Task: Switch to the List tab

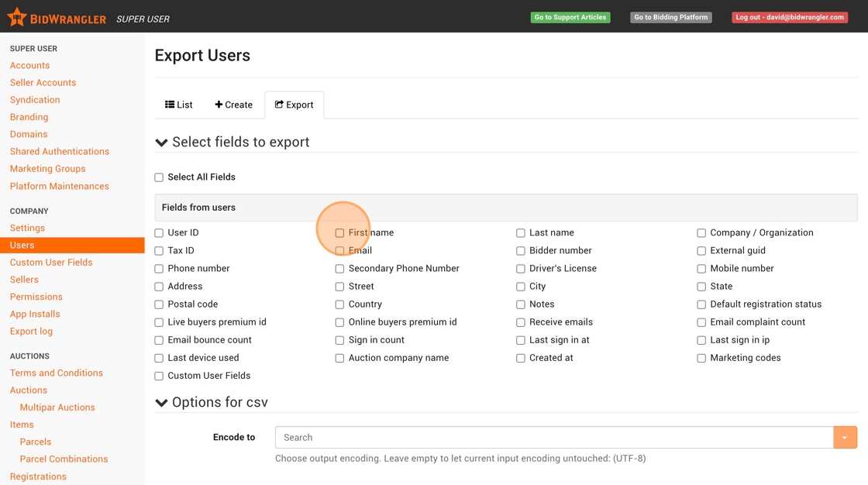Action: tap(179, 105)
